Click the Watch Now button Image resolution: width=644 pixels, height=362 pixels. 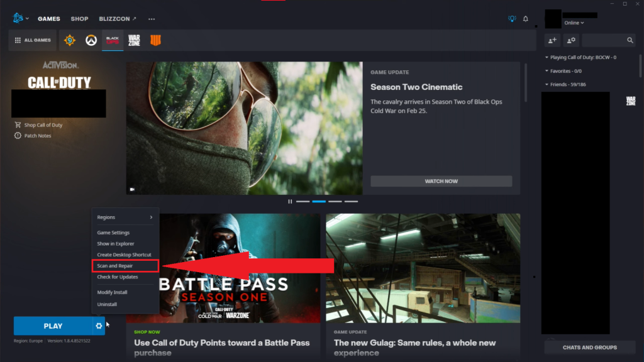[x=441, y=182]
